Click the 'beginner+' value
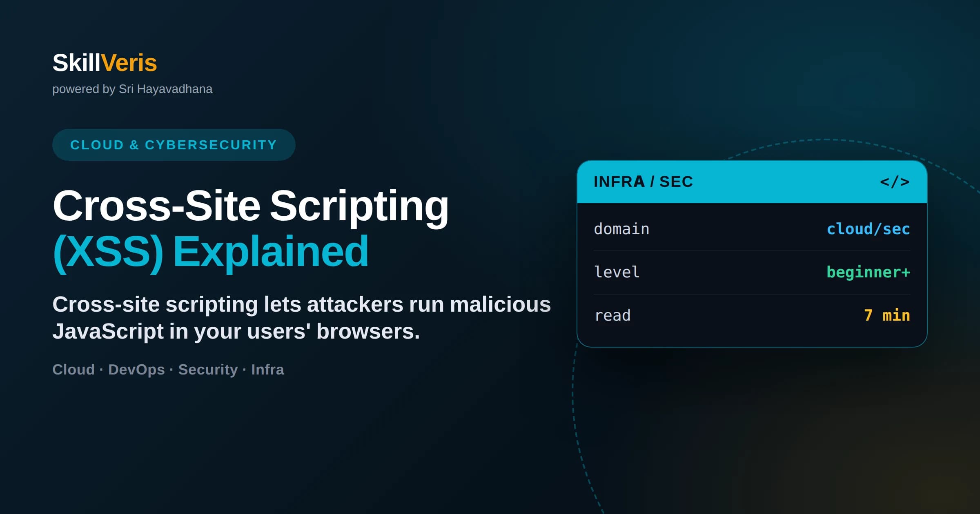The width and height of the screenshot is (980, 514). point(868,272)
